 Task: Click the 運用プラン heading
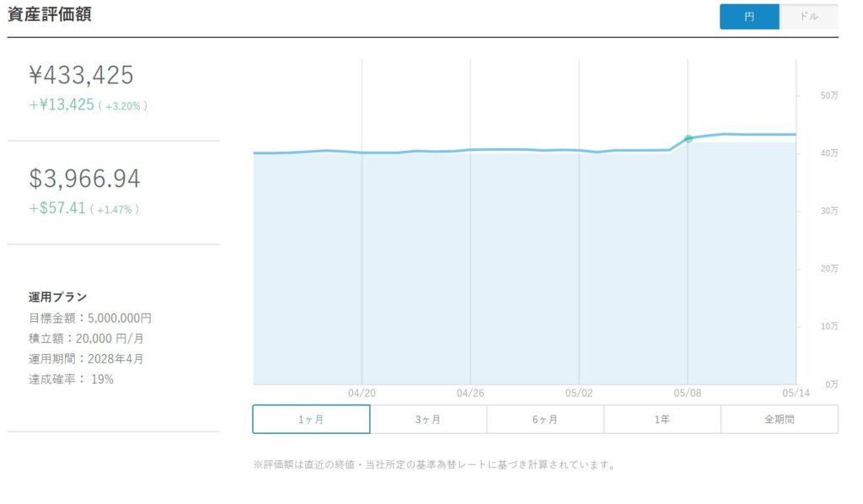pyautogui.click(x=58, y=298)
